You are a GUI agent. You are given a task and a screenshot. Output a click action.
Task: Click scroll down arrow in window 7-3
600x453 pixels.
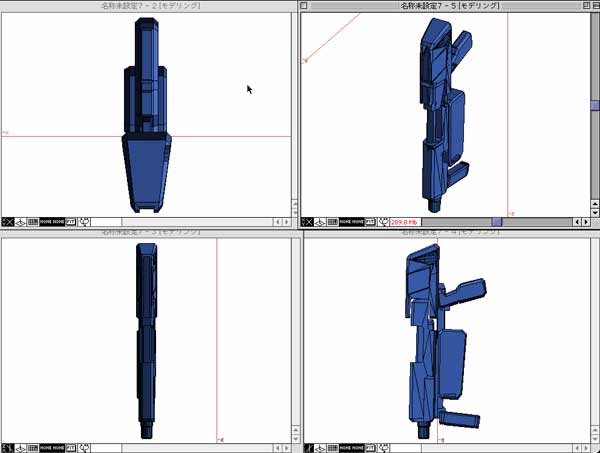click(295, 439)
